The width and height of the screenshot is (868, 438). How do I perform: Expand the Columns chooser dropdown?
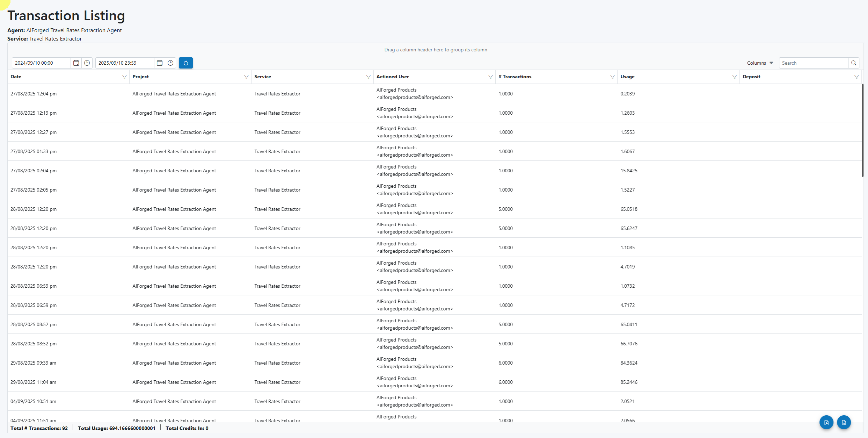click(x=760, y=63)
